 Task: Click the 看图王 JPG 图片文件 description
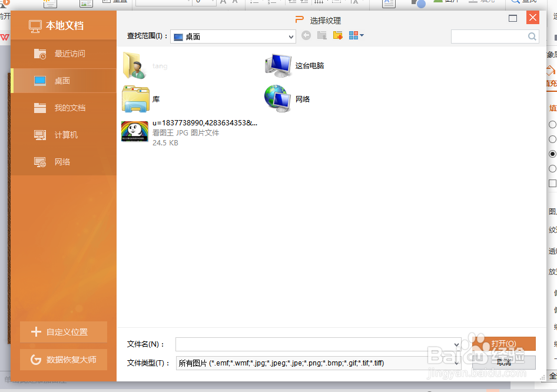click(x=186, y=133)
